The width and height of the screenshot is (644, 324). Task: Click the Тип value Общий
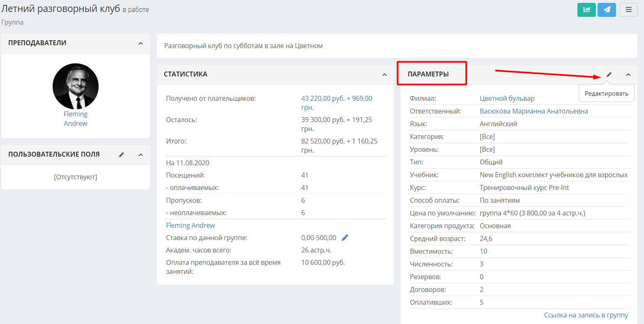click(x=491, y=162)
